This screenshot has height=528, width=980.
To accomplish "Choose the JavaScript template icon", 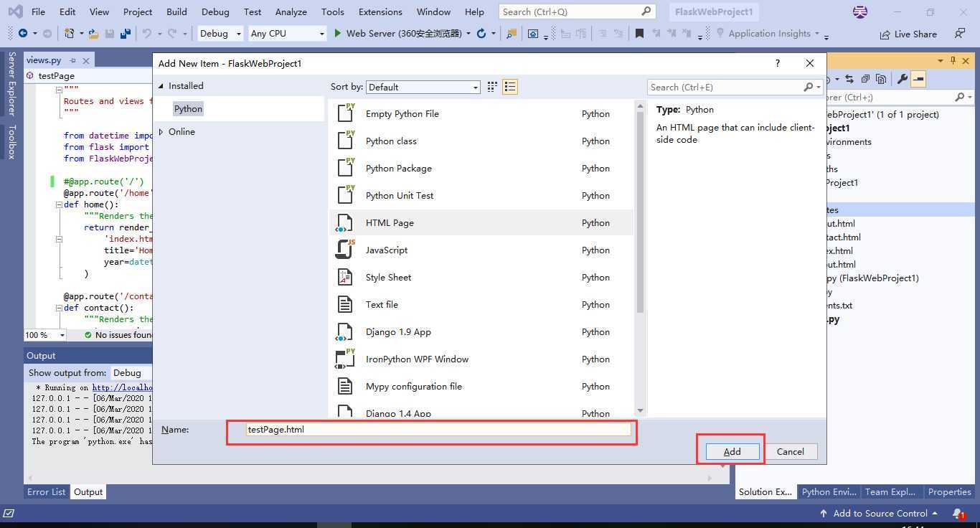I will [345, 250].
